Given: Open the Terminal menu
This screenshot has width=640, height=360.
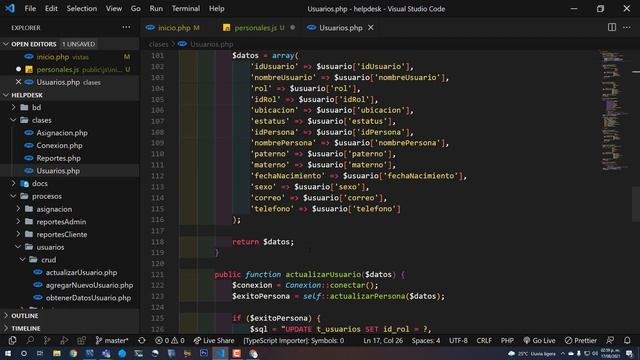Looking at the screenshot, I should tap(186, 8).
